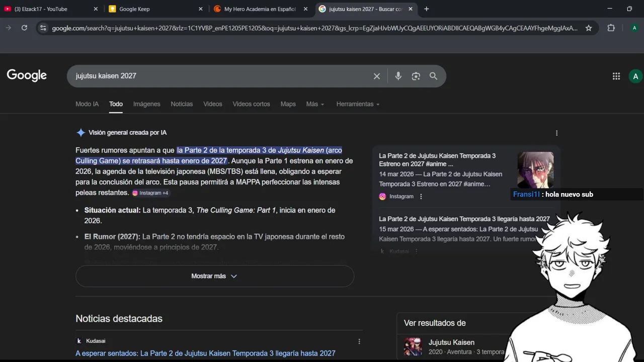Open the browser extensions menu
Image resolution: width=644 pixels, height=362 pixels.
[x=611, y=28]
